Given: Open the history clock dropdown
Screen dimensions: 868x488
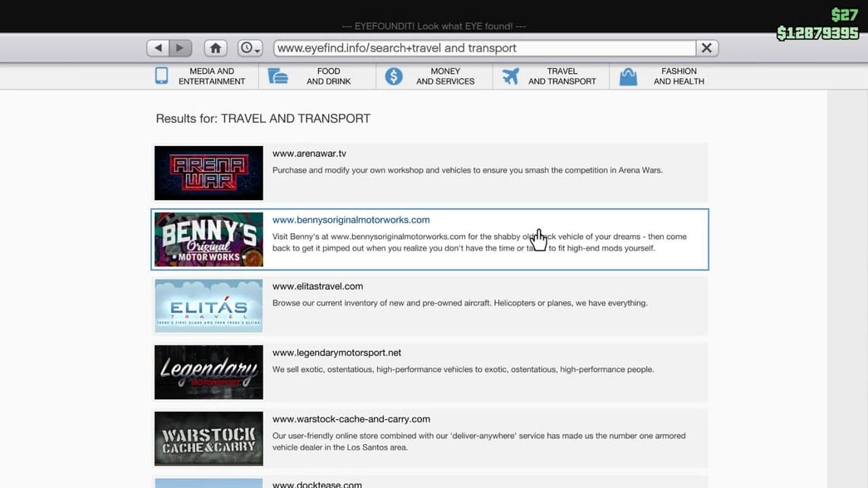Looking at the screenshot, I should [249, 48].
